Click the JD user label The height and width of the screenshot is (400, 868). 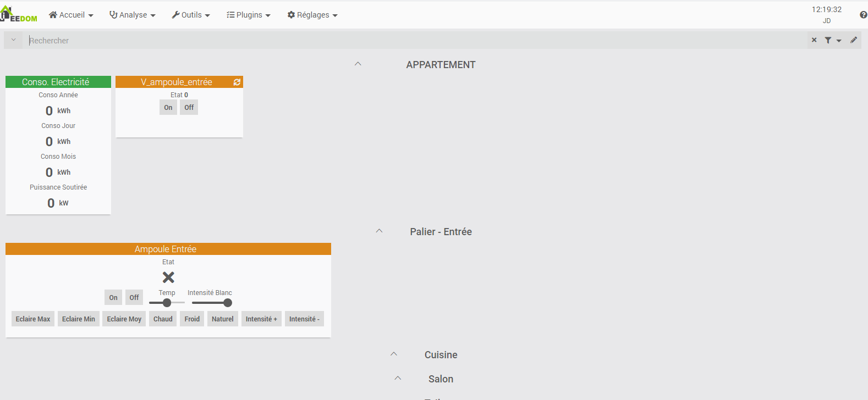coord(827,21)
